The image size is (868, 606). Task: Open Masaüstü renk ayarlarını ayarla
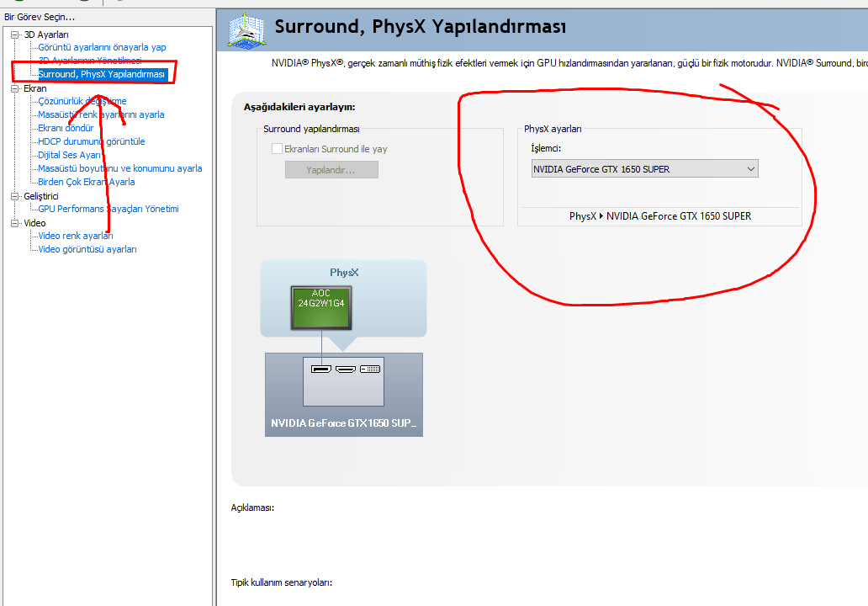point(101,114)
